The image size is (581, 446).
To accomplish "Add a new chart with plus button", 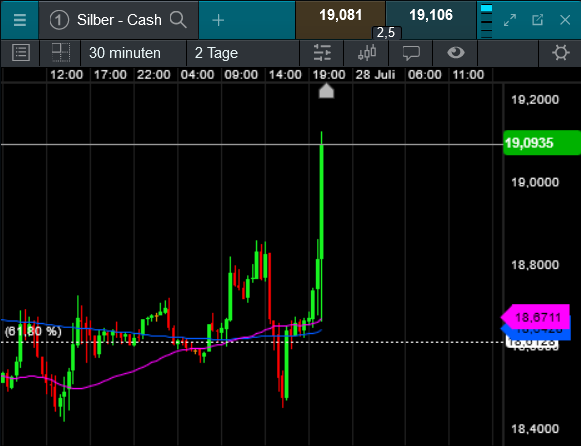I will (x=218, y=20).
